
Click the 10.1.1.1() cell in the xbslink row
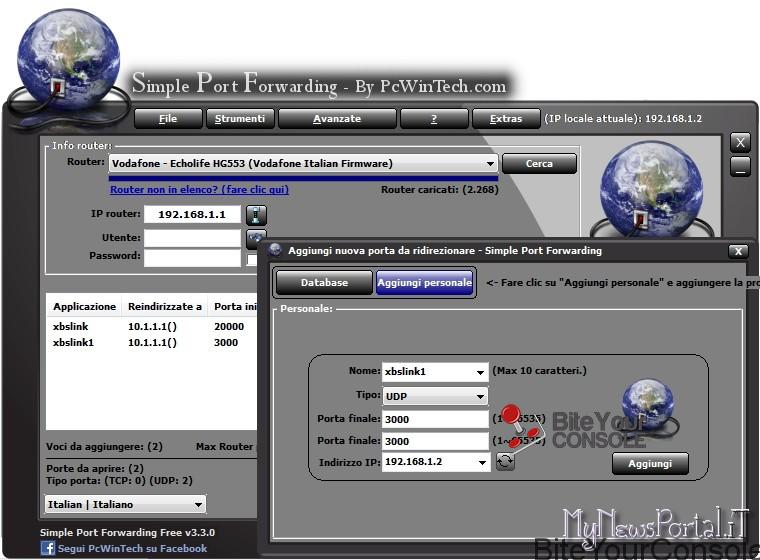[152, 326]
